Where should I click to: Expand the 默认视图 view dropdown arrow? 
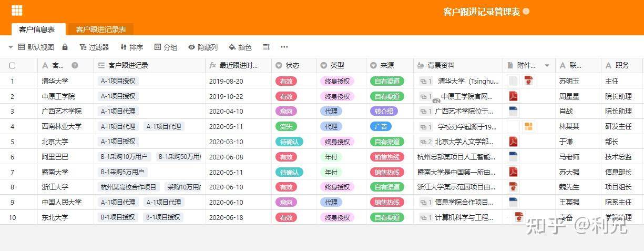point(11,47)
